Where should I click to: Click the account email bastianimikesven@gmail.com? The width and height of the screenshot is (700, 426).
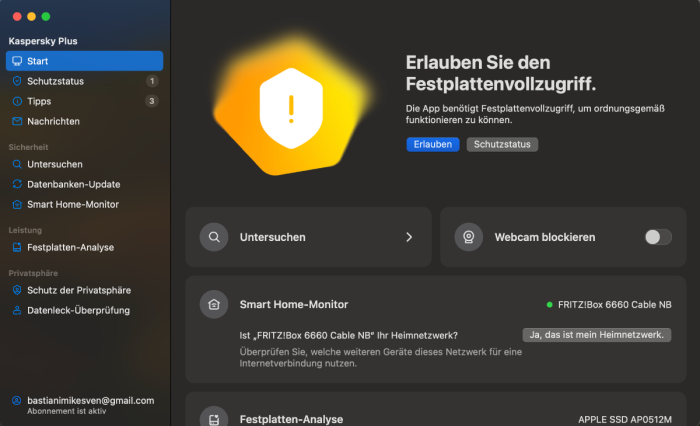click(x=91, y=401)
